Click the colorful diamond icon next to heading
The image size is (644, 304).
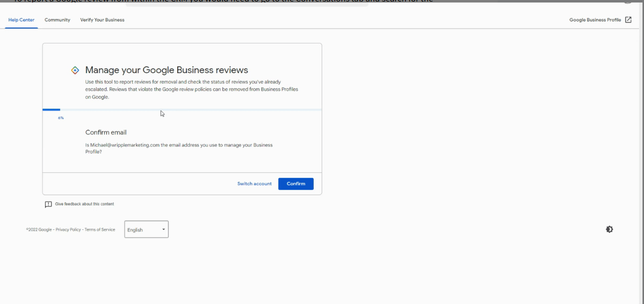[x=75, y=70]
